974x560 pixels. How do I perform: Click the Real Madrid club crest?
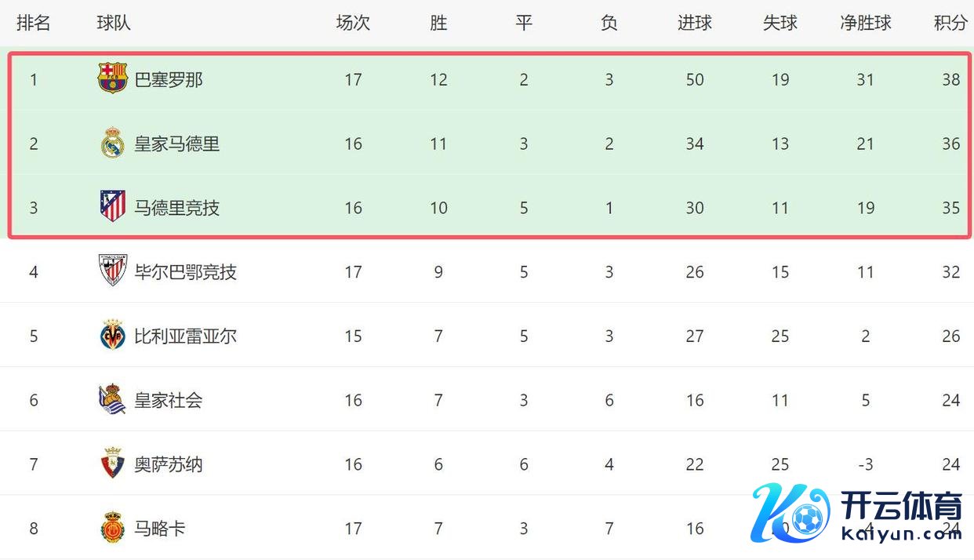[112, 144]
